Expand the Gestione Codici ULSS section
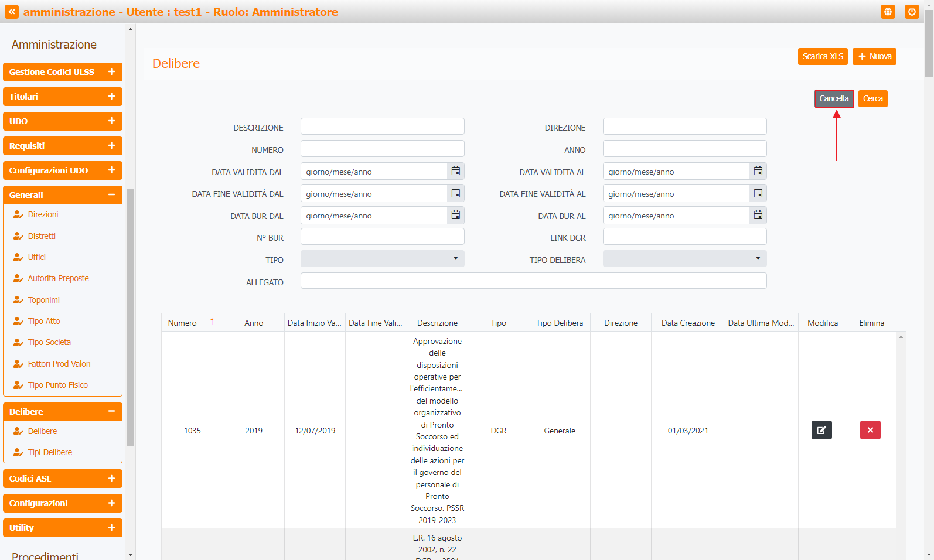The height and width of the screenshot is (560, 934). pos(63,72)
